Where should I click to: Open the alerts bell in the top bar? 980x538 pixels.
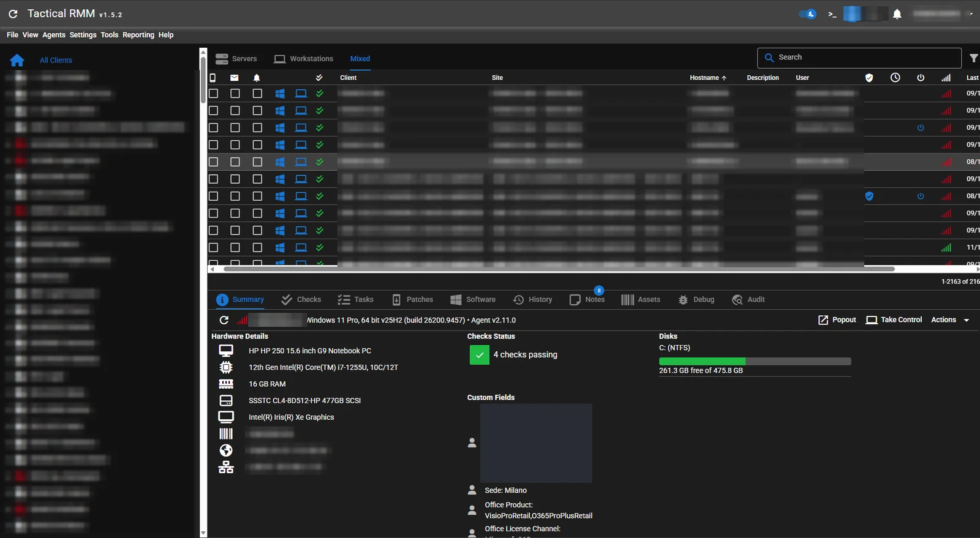coord(897,14)
